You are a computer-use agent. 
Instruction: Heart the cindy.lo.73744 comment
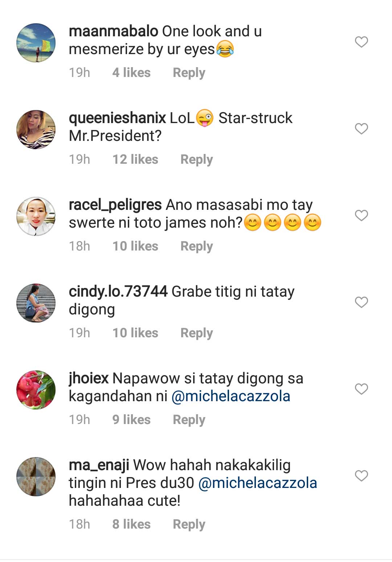coord(361,302)
